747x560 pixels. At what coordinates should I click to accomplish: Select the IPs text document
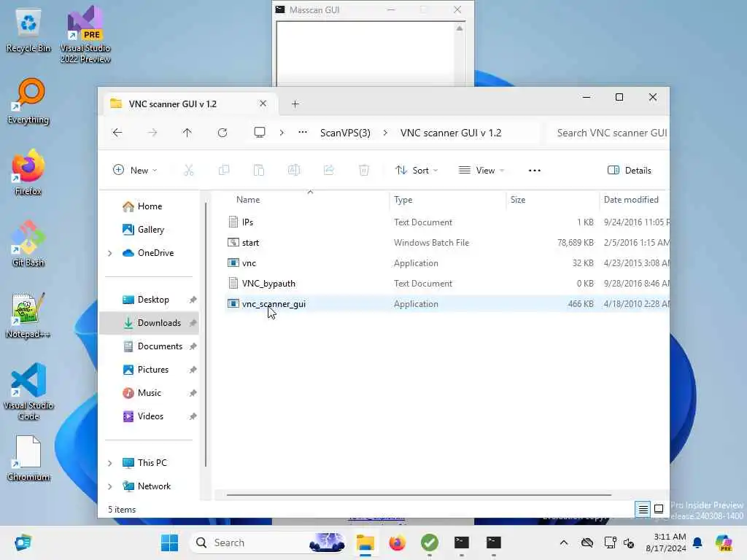tap(447, 222)
